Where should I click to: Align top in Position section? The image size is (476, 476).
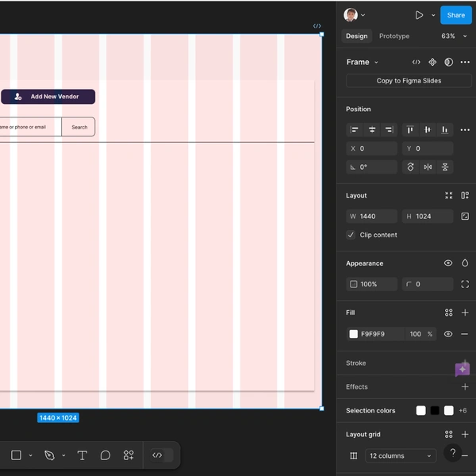pyautogui.click(x=410, y=130)
